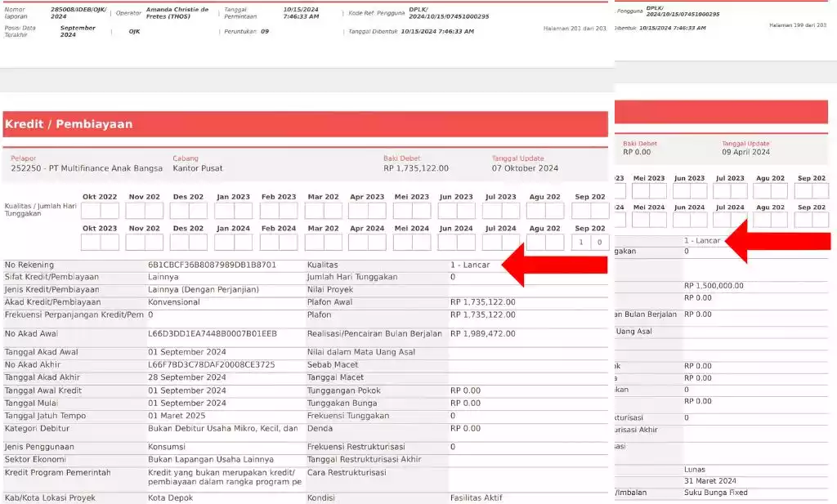The height and width of the screenshot is (504, 837).
Task: Click the Kondisi Fasilitas Aktif value
Action: click(x=477, y=497)
